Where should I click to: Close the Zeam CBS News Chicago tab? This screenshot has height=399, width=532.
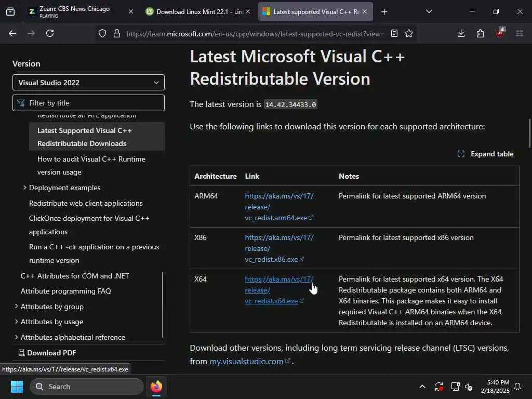point(130,11)
